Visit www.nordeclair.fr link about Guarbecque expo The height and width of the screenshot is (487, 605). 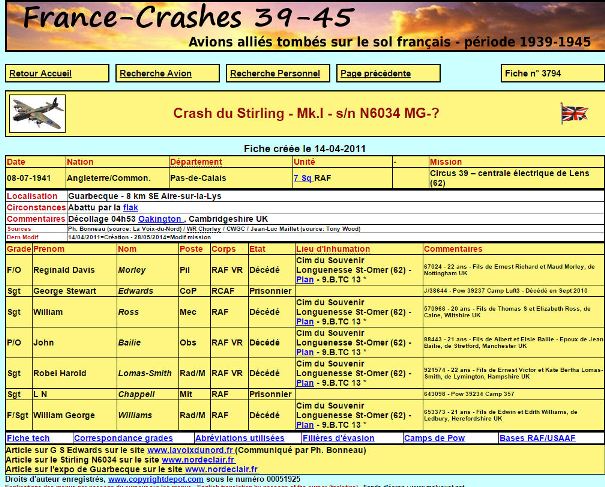[x=221, y=470]
